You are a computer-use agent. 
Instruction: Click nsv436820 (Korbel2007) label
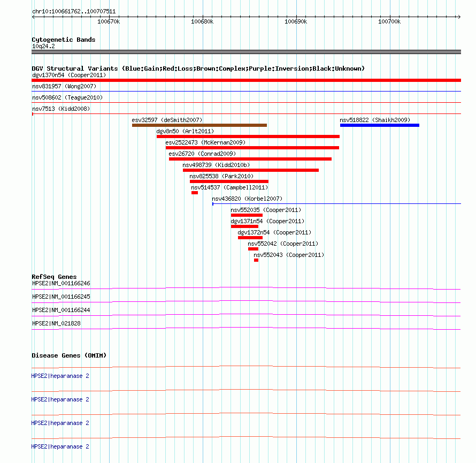point(247,199)
